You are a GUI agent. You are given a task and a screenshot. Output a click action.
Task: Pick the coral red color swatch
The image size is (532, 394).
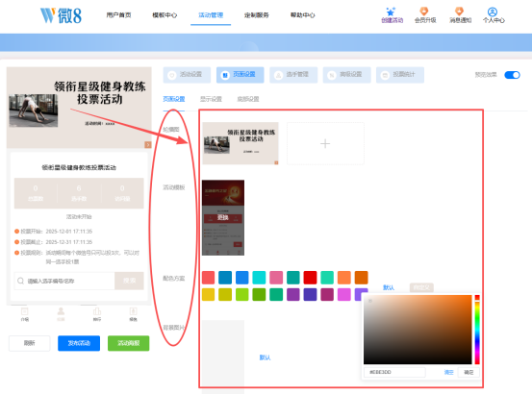pyautogui.click(x=208, y=278)
